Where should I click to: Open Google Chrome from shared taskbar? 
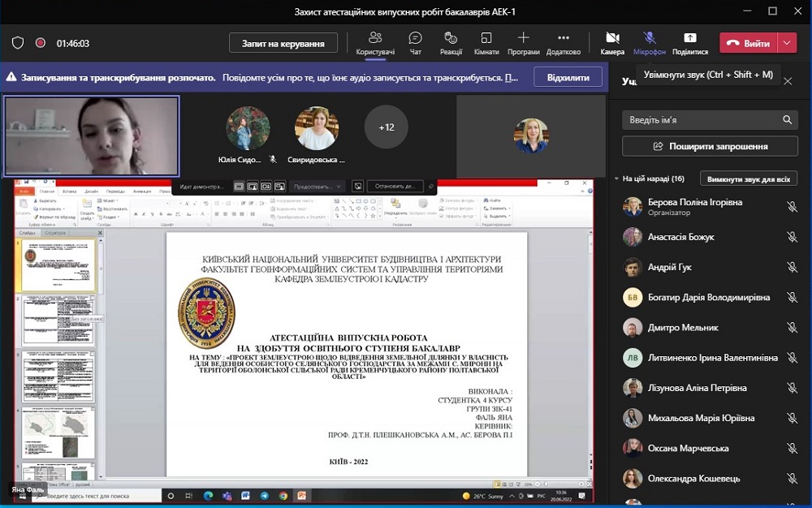283,496
